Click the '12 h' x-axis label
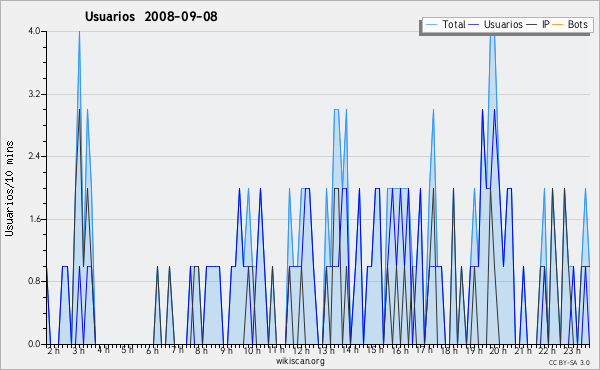The width and height of the screenshot is (600, 370). (x=301, y=350)
